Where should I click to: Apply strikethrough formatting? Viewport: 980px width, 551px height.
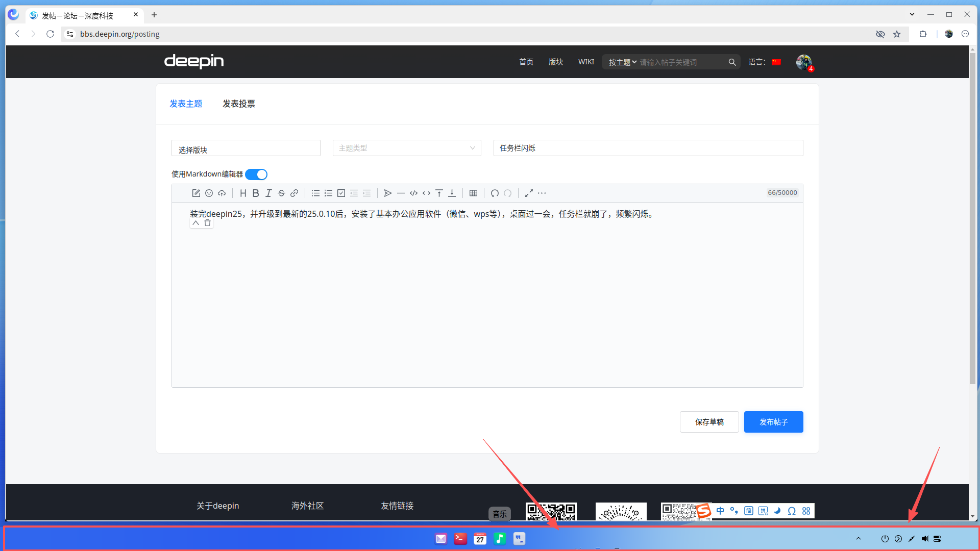pyautogui.click(x=281, y=193)
